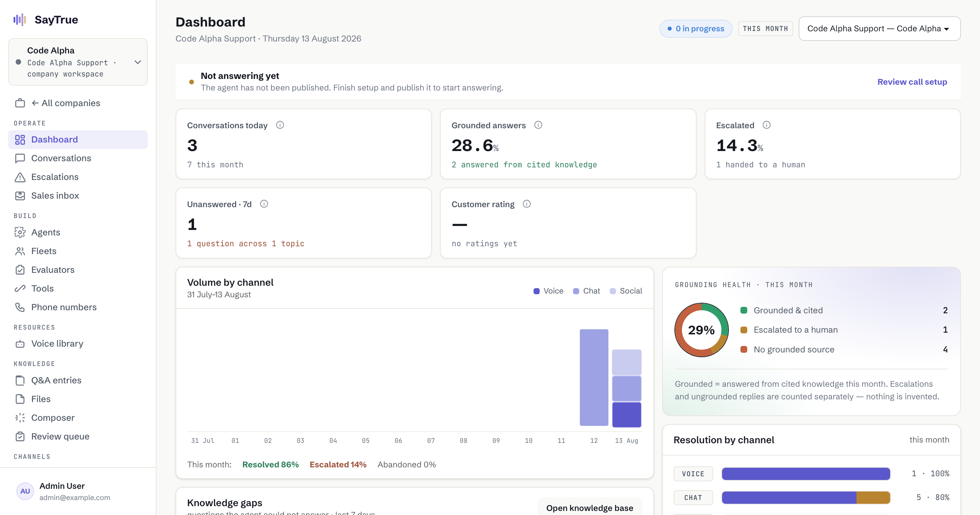
Task: Click info icon next to Unanswered 7d
Action: point(264,204)
